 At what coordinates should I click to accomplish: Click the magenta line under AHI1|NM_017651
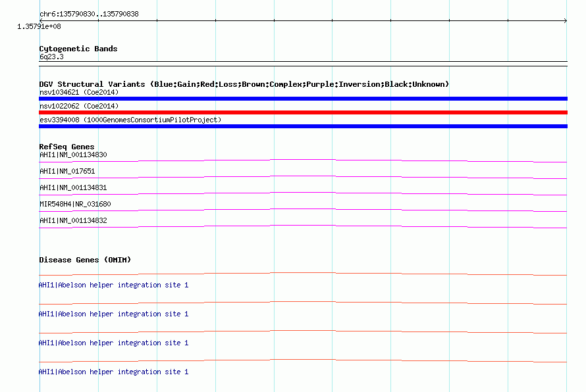pos(303,177)
